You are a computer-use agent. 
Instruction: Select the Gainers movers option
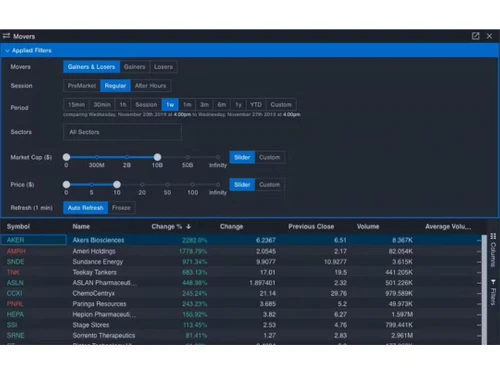135,67
